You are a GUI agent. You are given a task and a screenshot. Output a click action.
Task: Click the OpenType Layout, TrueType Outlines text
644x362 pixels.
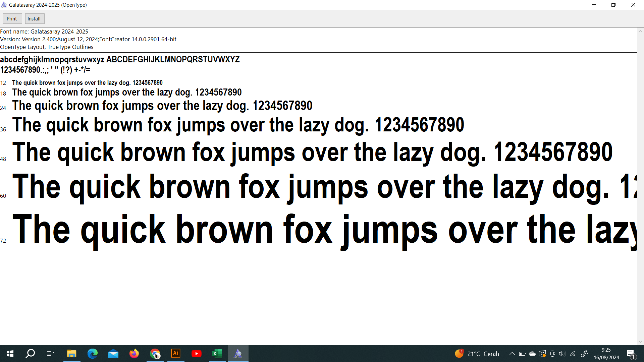coord(47,47)
